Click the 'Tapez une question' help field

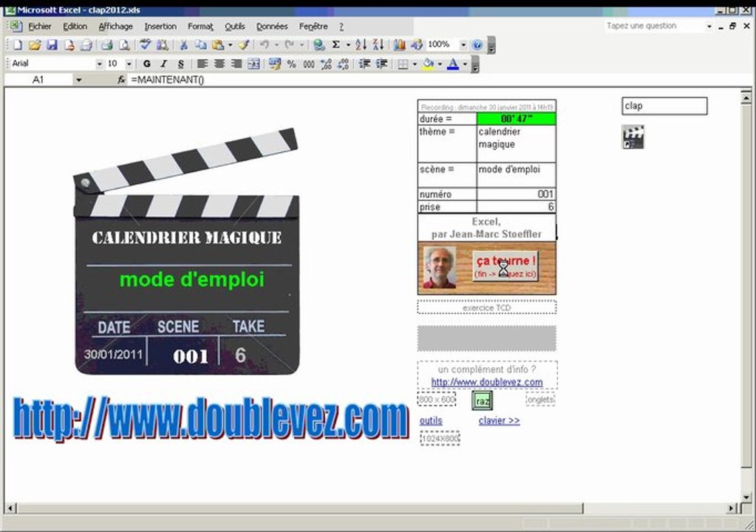point(655,26)
